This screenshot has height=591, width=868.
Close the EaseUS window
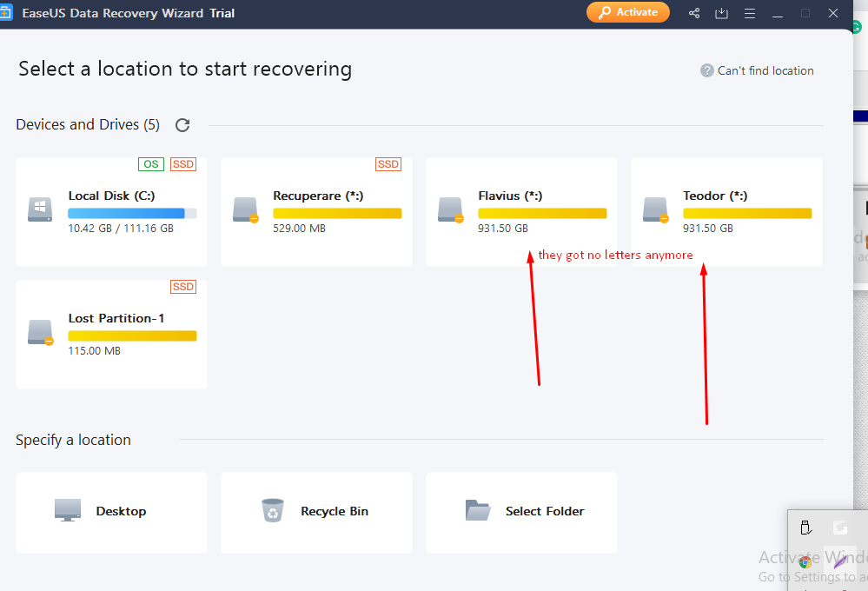833,13
